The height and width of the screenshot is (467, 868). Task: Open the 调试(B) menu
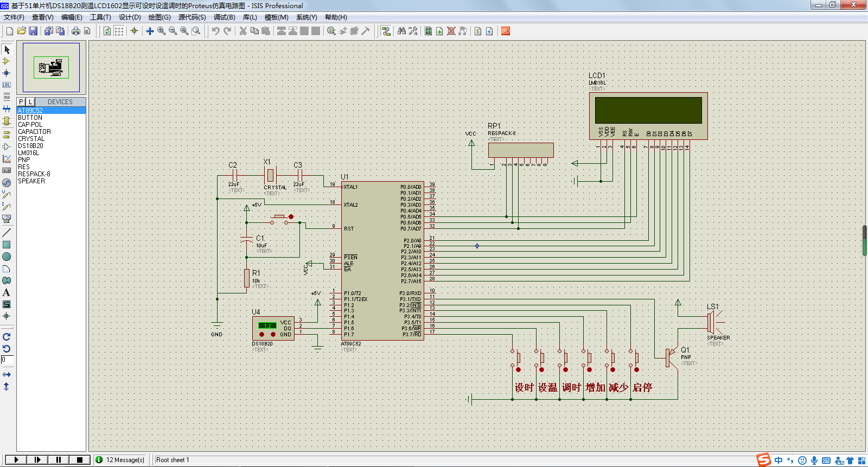point(224,17)
